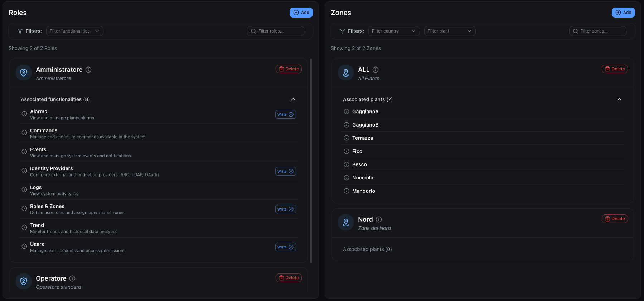644x301 pixels.
Task: Delete the Amministratore role
Action: [289, 69]
